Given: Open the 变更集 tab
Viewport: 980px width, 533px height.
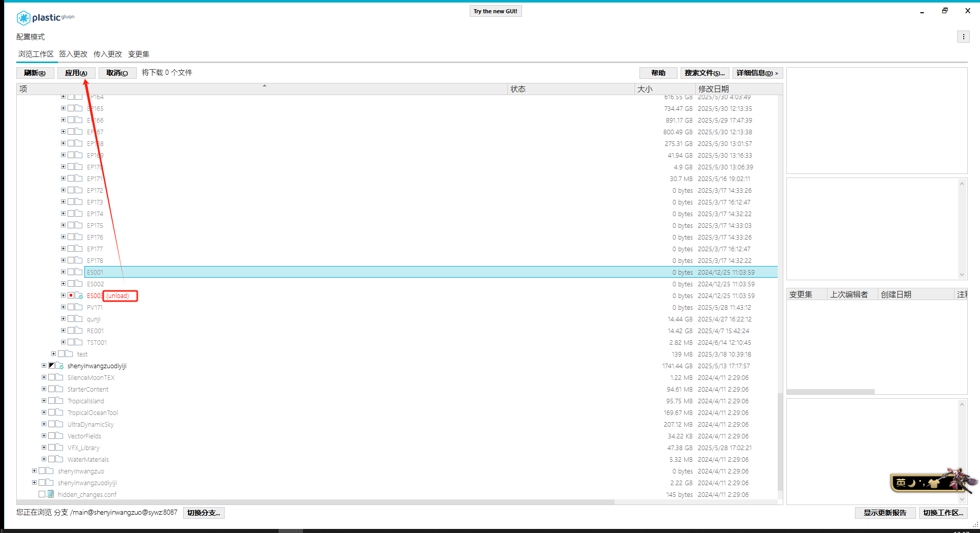Looking at the screenshot, I should 138,54.
